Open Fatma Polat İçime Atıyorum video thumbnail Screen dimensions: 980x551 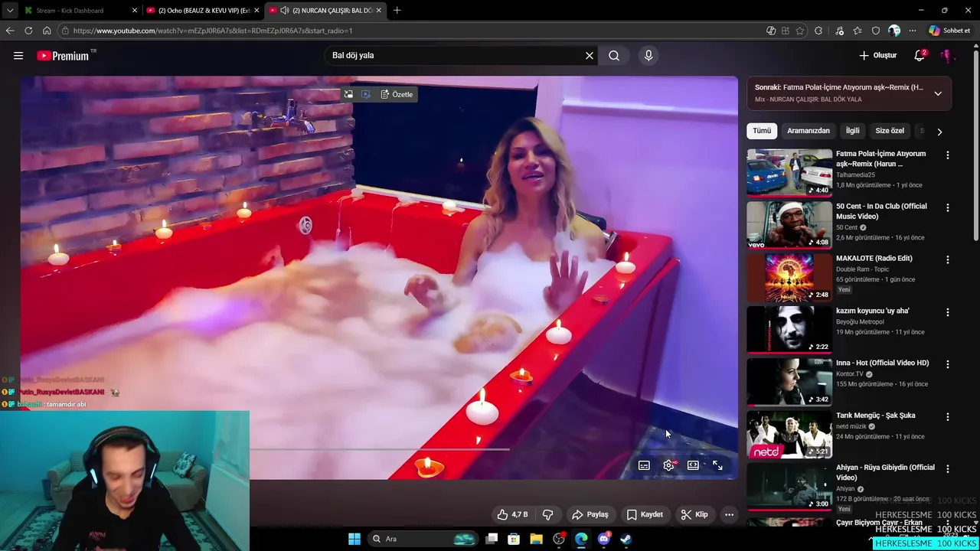coord(789,172)
